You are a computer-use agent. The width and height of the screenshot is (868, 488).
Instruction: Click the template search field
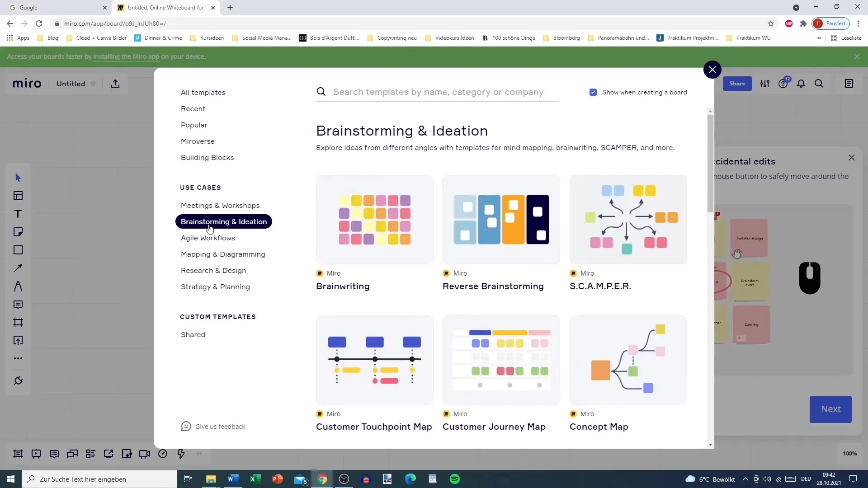(x=437, y=92)
